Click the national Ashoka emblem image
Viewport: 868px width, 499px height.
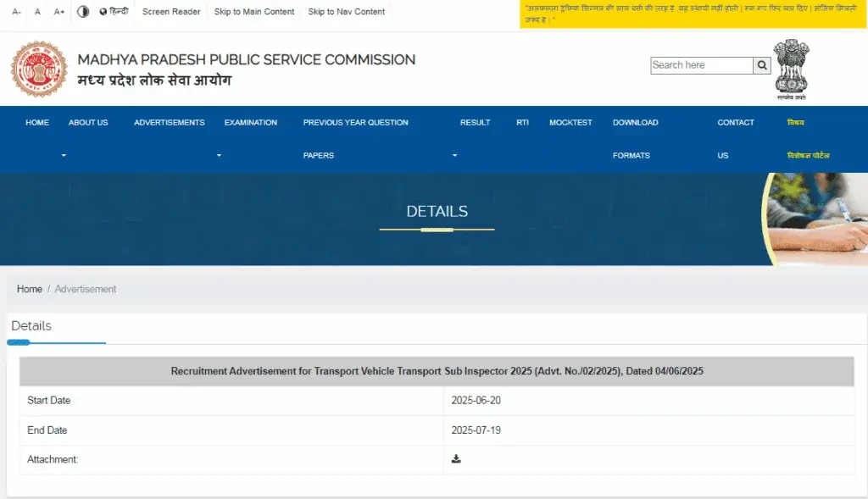pyautogui.click(x=792, y=69)
